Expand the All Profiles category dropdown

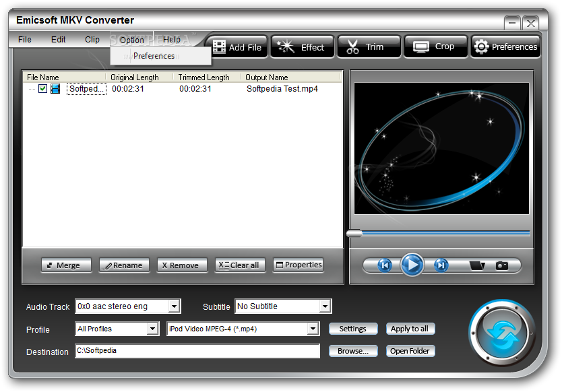point(153,329)
